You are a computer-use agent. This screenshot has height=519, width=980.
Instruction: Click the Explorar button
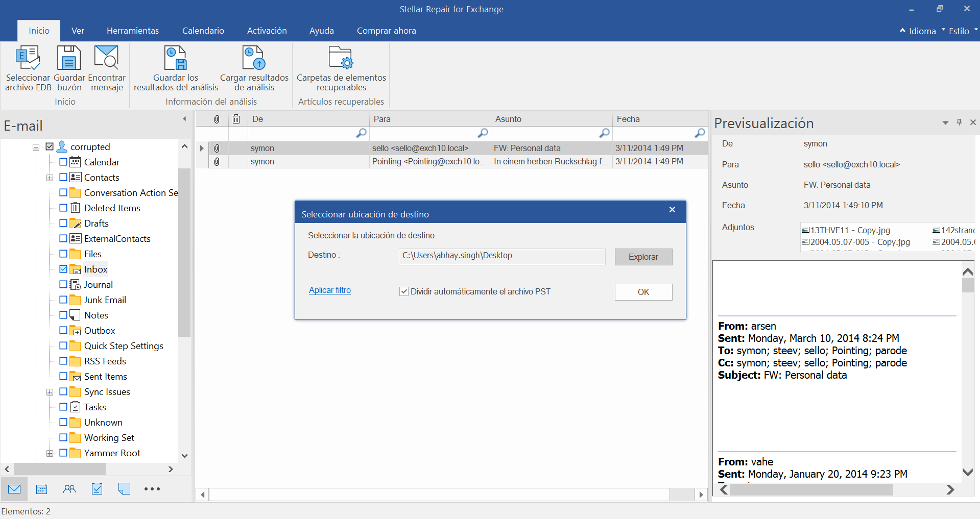(643, 257)
